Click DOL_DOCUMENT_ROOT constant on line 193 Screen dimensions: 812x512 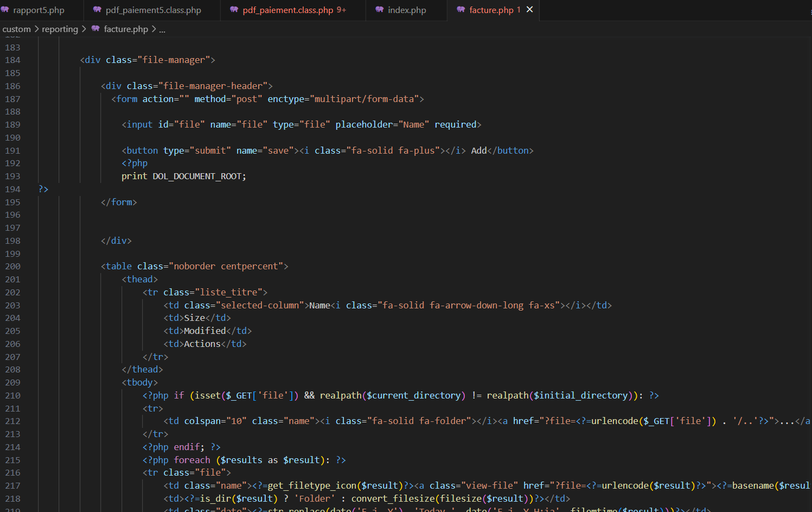coord(198,176)
